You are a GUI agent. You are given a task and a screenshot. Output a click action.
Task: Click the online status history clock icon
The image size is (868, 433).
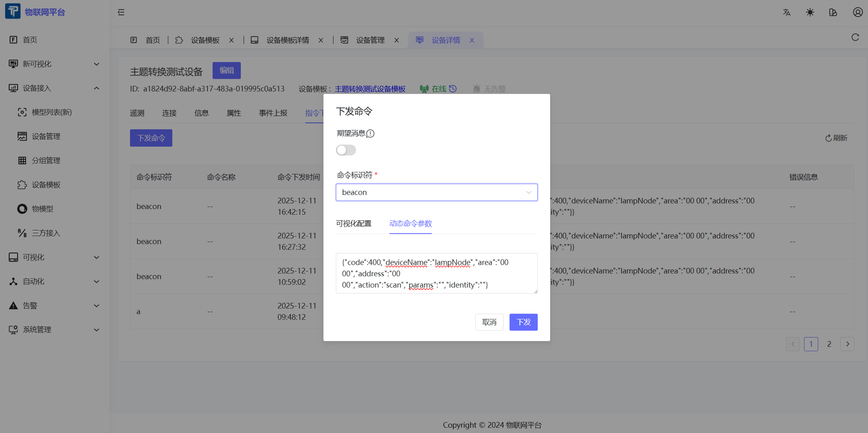(453, 89)
